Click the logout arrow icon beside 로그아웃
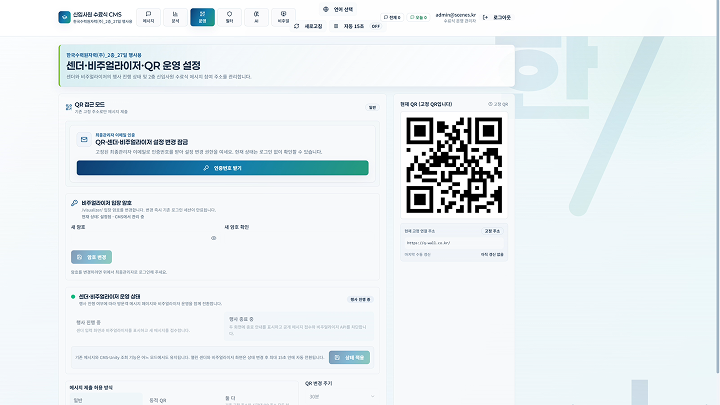720x405 pixels. (x=485, y=17)
